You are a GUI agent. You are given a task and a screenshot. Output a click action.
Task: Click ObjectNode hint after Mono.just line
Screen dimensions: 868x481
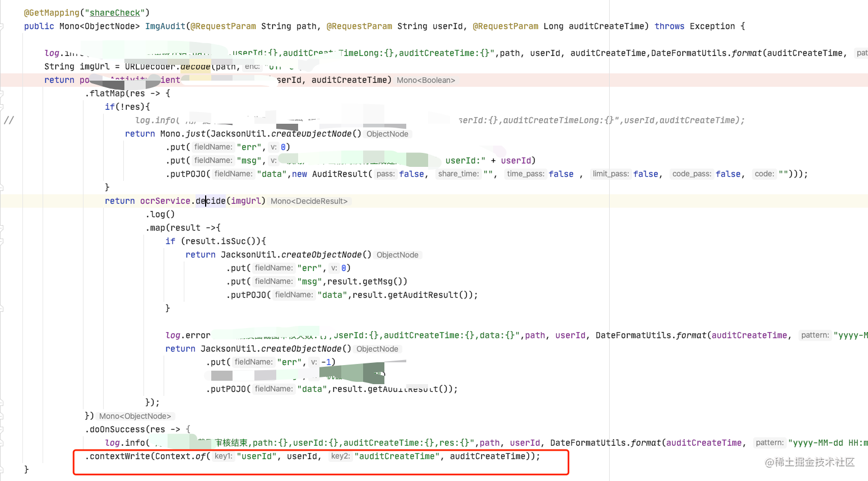click(x=387, y=134)
